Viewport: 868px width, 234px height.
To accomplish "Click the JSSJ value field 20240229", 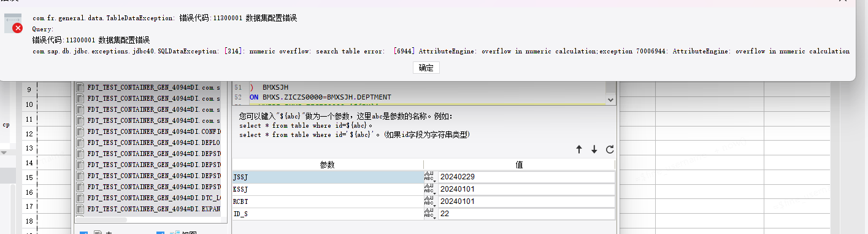I will 526,177.
